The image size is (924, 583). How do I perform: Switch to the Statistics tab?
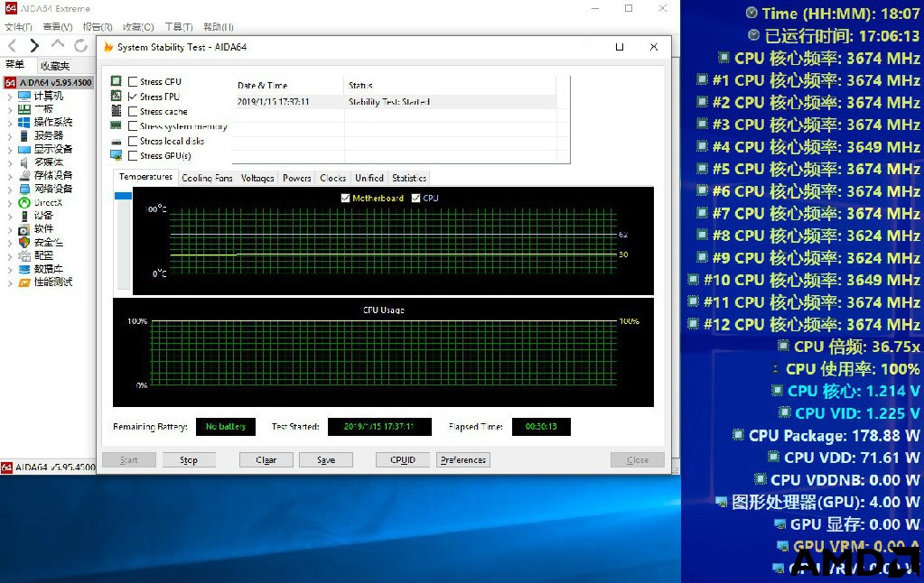pyautogui.click(x=409, y=178)
